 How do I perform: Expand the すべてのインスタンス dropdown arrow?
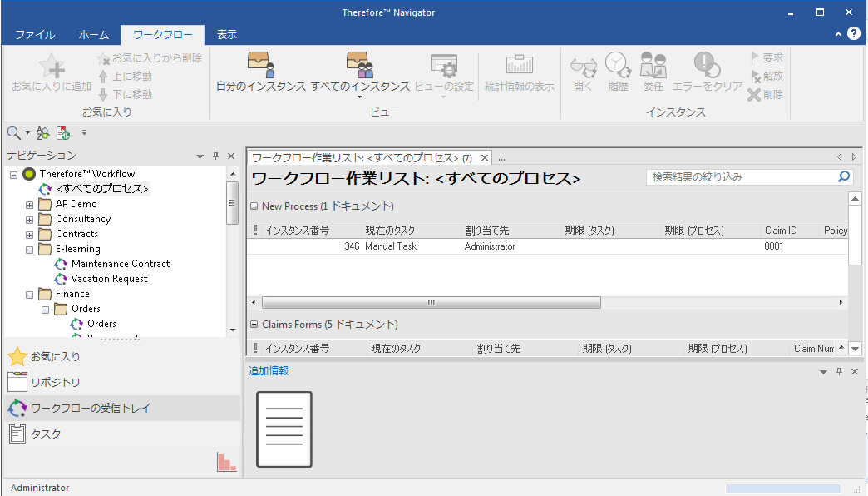click(360, 97)
